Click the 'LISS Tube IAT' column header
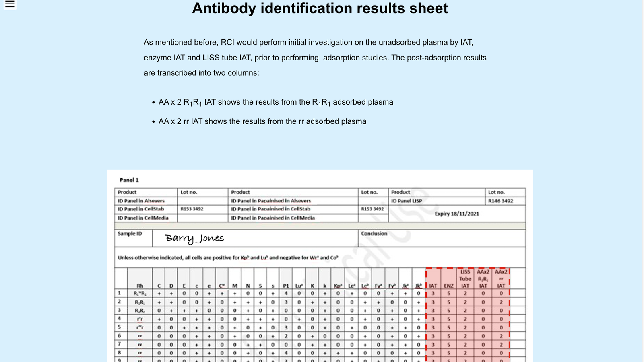This screenshot has width=644, height=362. coord(465,279)
